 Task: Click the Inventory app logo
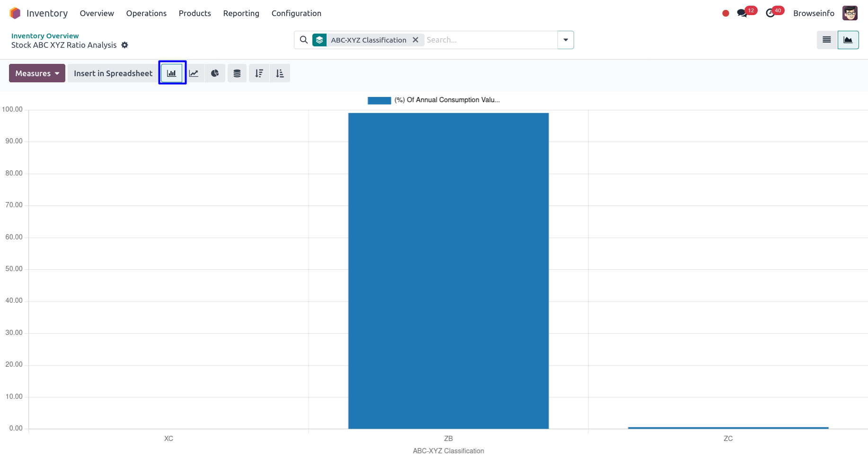pos(15,13)
